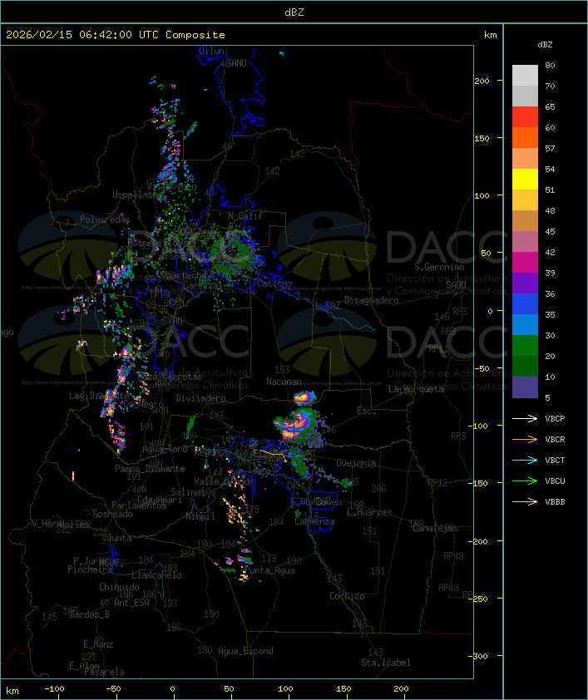588x700 pixels.
Task: Click the VBCU legend label
Action: click(x=555, y=481)
